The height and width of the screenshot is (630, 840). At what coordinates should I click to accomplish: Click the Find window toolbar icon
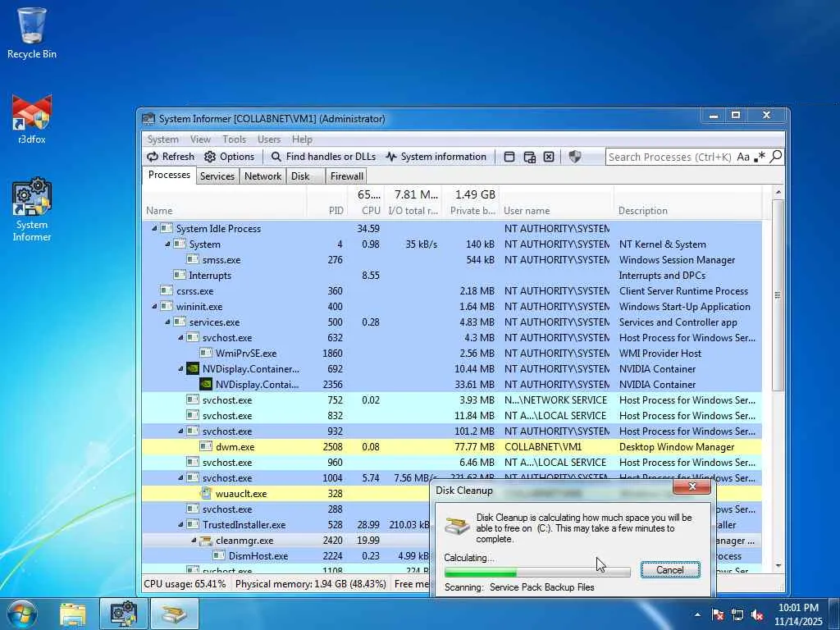click(x=509, y=157)
